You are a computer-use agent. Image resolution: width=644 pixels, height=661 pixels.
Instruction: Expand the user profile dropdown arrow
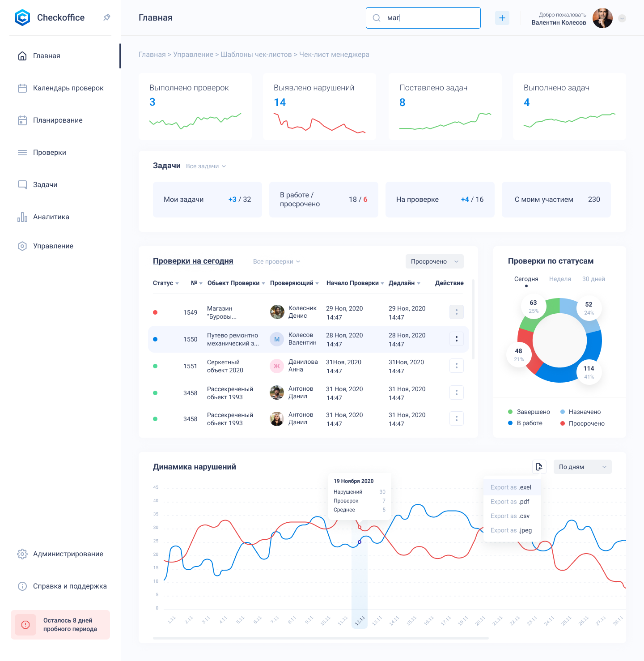click(622, 18)
